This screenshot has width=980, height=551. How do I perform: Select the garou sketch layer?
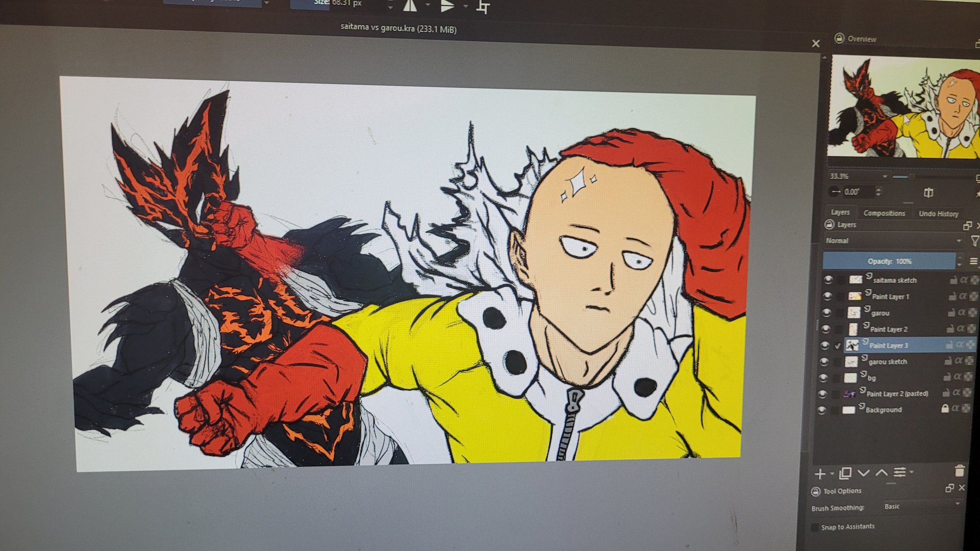(x=887, y=362)
